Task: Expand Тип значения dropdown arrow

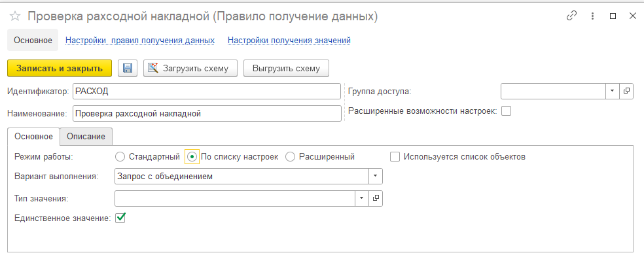Action: (x=361, y=198)
